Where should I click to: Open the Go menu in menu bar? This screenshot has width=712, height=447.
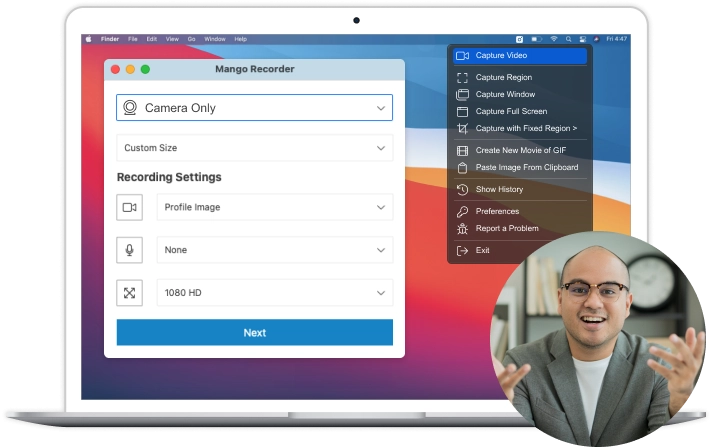point(192,39)
